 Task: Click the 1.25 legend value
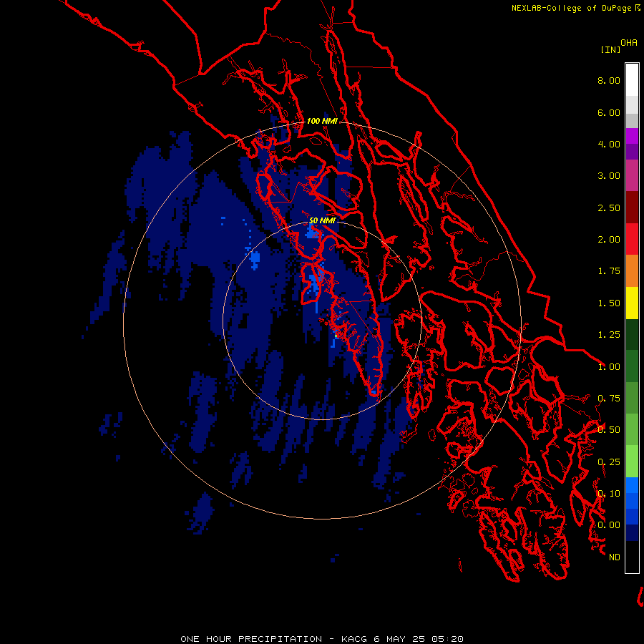coord(609,335)
